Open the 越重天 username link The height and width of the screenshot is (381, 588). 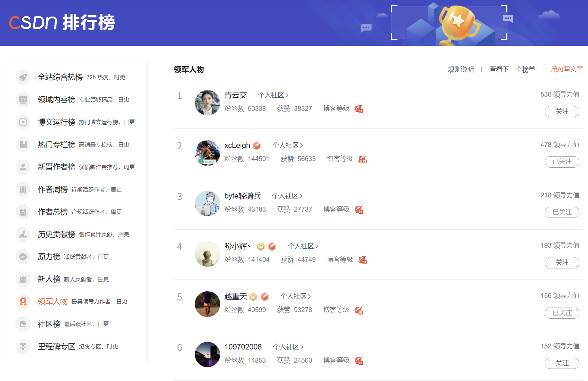[236, 296]
